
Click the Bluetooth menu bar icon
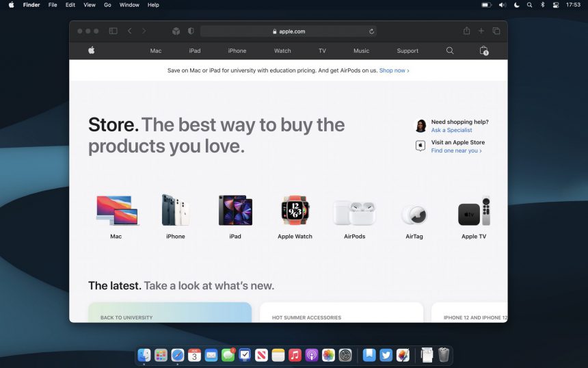click(x=542, y=5)
